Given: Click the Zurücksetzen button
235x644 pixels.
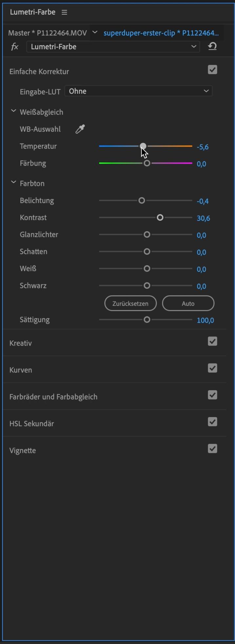Looking at the screenshot, I should coord(130,303).
